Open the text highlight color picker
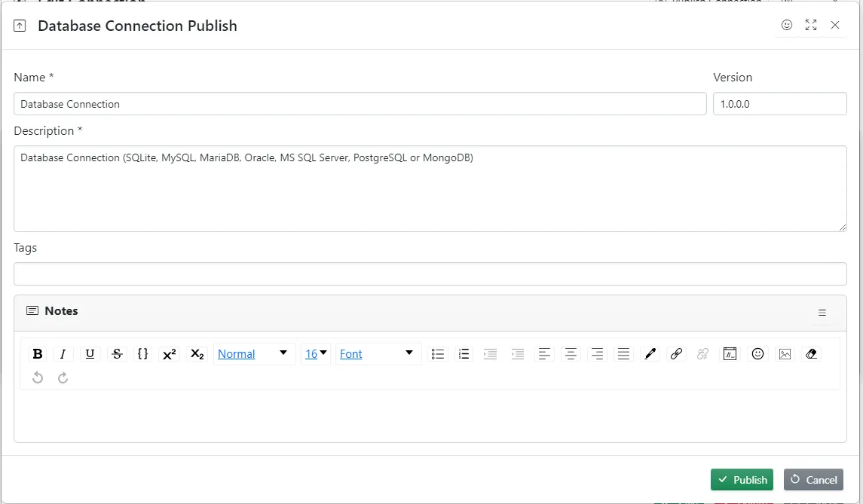Viewport: 863px width, 504px height. pyautogui.click(x=650, y=353)
